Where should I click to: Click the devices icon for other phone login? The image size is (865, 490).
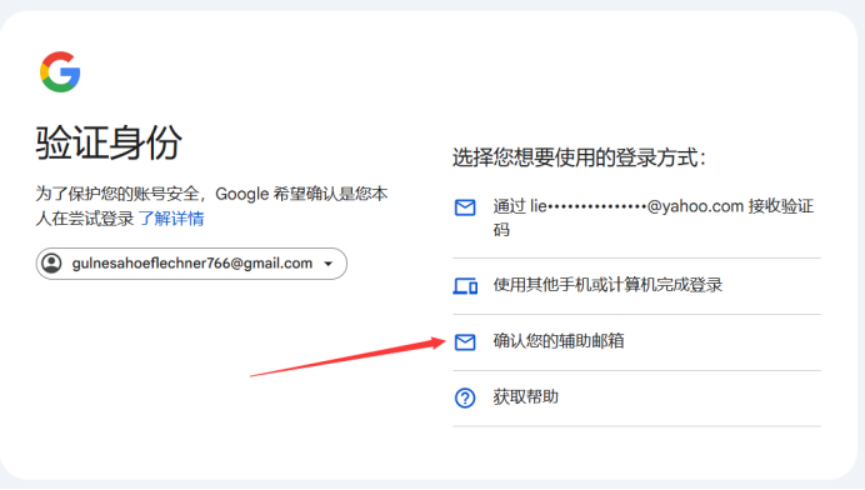pyautogui.click(x=465, y=286)
